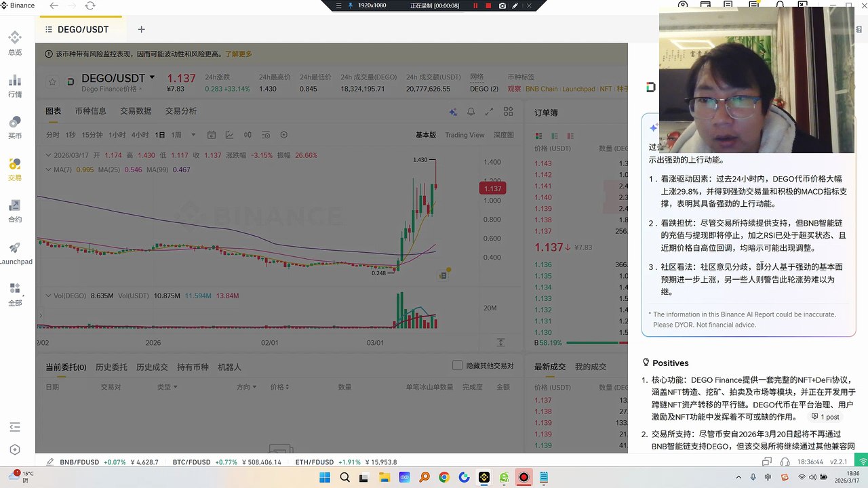The height and width of the screenshot is (488, 868).
Task: Open the 历史成交 tab
Action: pyautogui.click(x=152, y=367)
